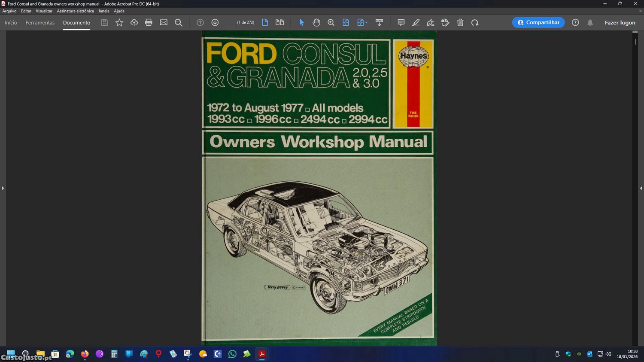The image size is (644, 362).
Task: Toggle two-page view mode
Action: tap(279, 22)
